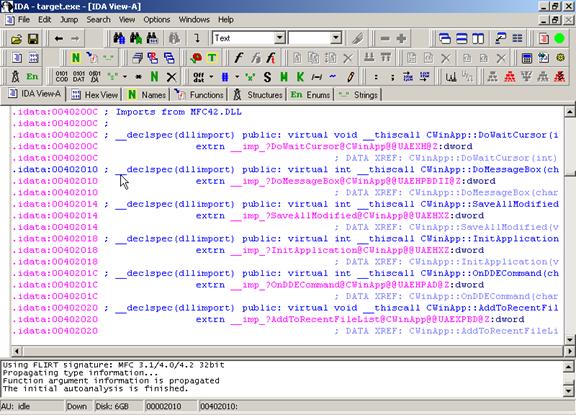Click the '__imp_?AddToRecentFileList@CWinApp' import name

point(360,319)
